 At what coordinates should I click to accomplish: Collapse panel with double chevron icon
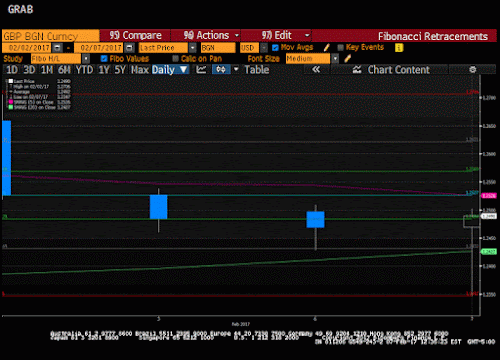point(316,70)
